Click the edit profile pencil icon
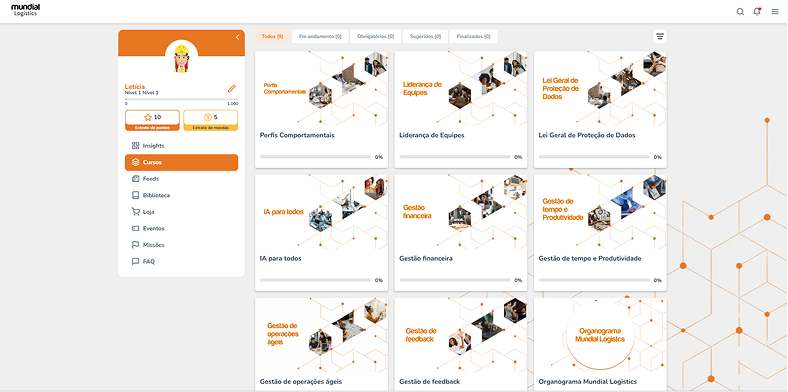 point(231,88)
